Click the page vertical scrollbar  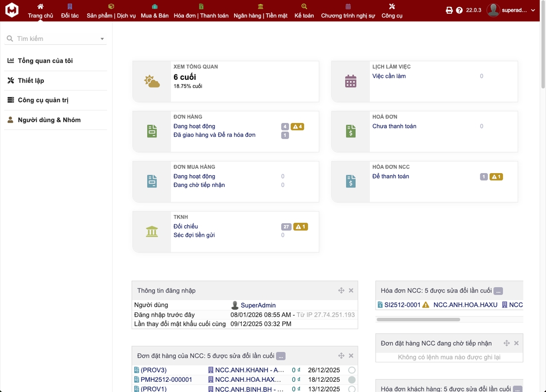[543, 45]
